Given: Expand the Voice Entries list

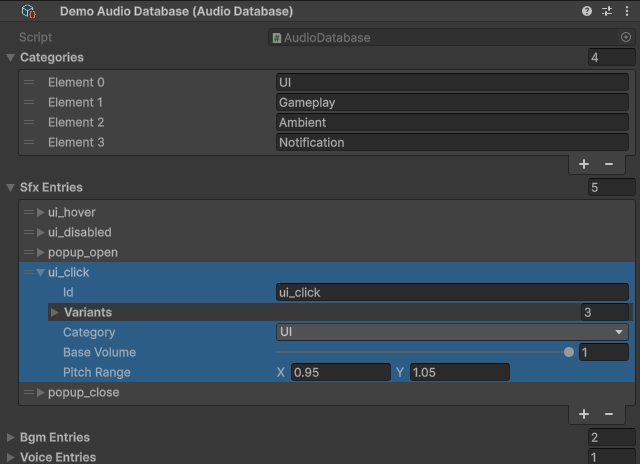Looking at the screenshot, I should (x=11, y=457).
